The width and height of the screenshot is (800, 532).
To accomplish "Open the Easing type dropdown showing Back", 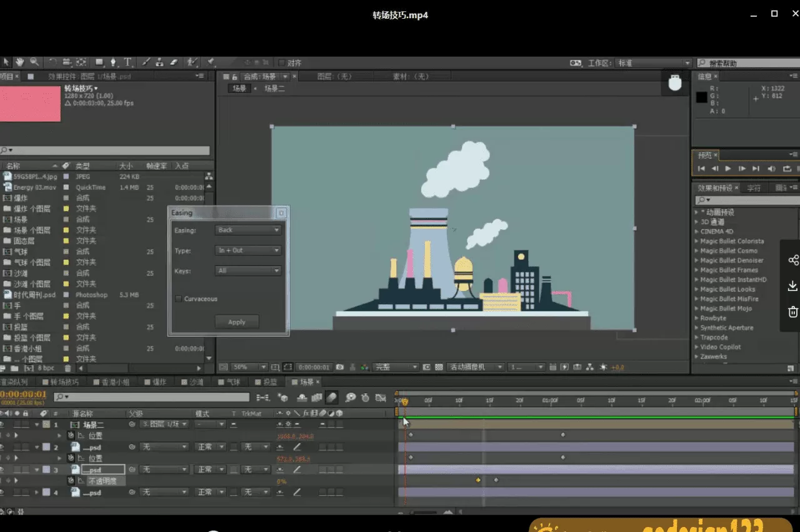I will (247, 230).
